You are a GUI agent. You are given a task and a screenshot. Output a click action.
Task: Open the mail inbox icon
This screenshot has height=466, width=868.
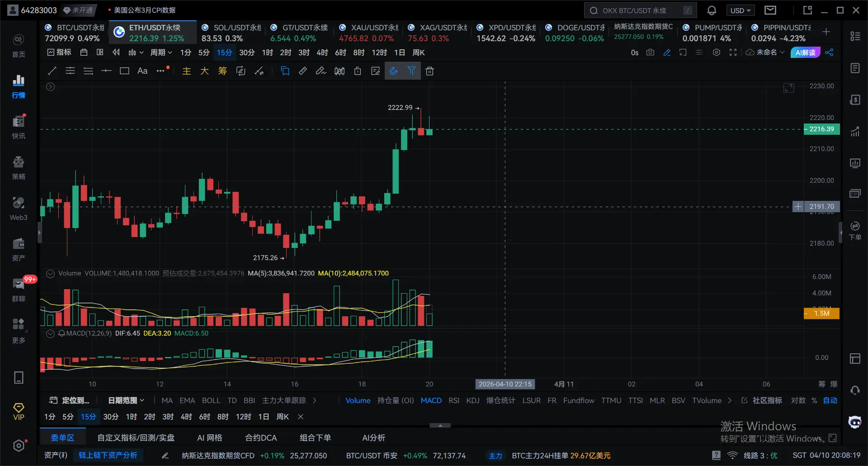[x=770, y=10]
